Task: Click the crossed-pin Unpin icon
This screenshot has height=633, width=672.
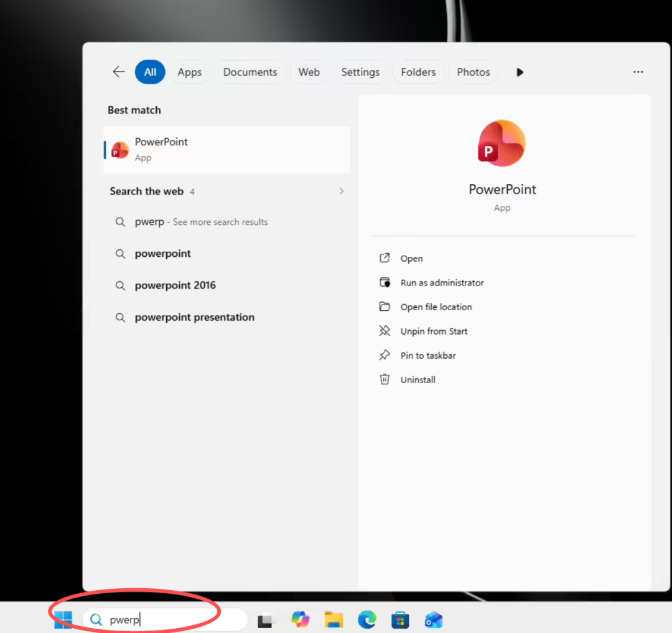Action: click(x=385, y=331)
